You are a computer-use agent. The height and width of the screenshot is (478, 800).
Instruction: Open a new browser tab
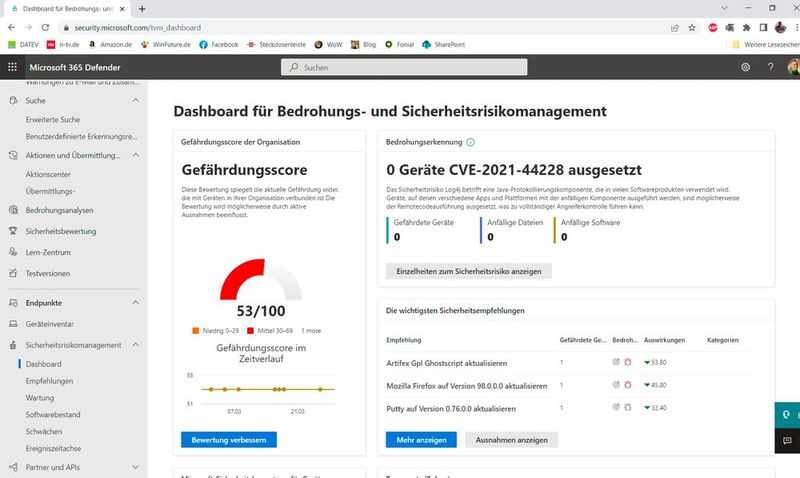[x=142, y=9]
